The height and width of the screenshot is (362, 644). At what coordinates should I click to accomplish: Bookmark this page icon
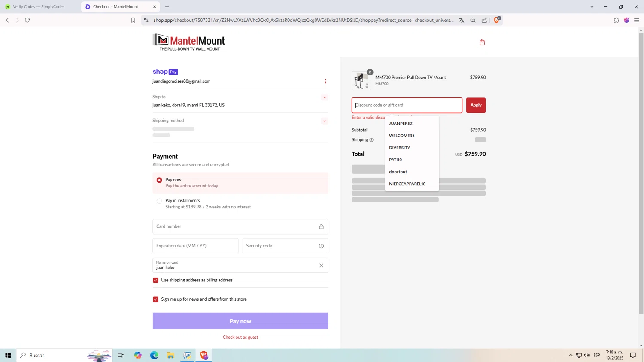[133, 20]
